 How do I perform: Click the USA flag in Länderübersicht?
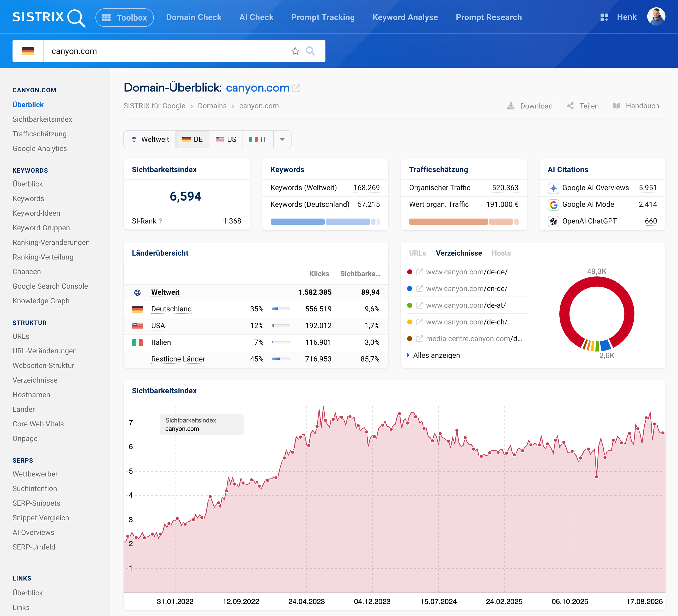(137, 326)
